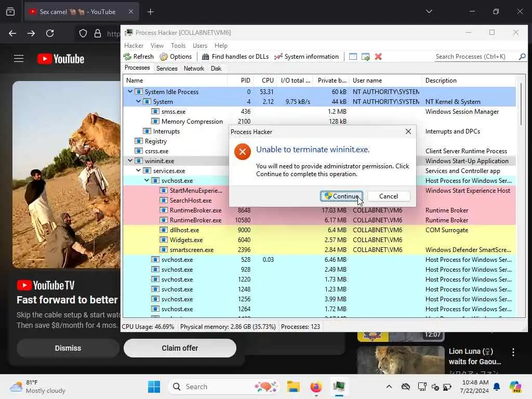The width and height of the screenshot is (532, 399).
Task: Sort by the Description column header
Action: [469, 81]
